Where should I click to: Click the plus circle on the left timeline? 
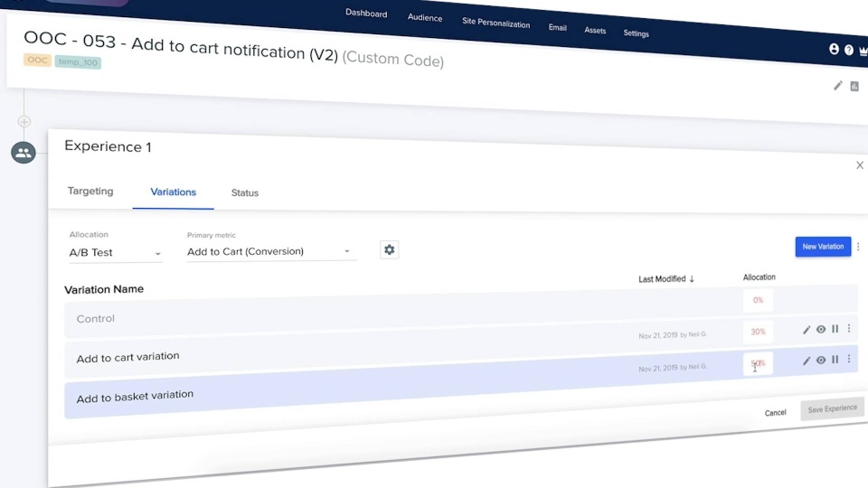pyautogui.click(x=24, y=121)
